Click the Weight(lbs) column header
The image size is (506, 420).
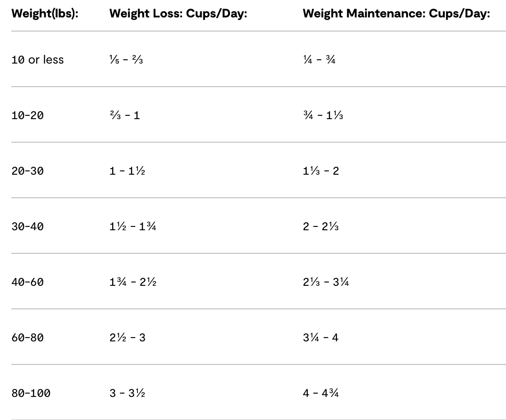[45, 14]
